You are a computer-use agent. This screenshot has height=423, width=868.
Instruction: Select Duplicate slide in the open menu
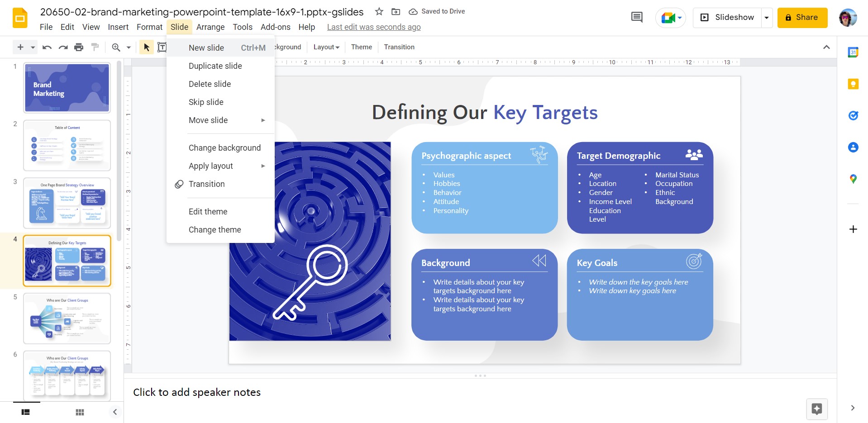click(215, 66)
